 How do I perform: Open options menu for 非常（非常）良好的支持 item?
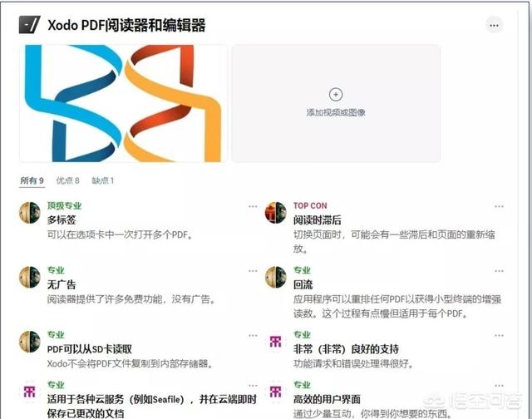click(x=499, y=335)
